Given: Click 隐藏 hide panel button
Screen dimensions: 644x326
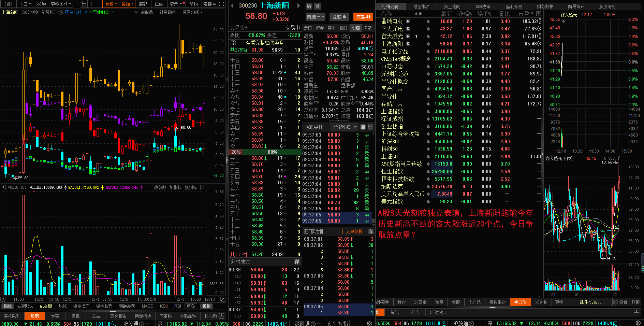Looking at the screenshot, I should tap(209, 4).
